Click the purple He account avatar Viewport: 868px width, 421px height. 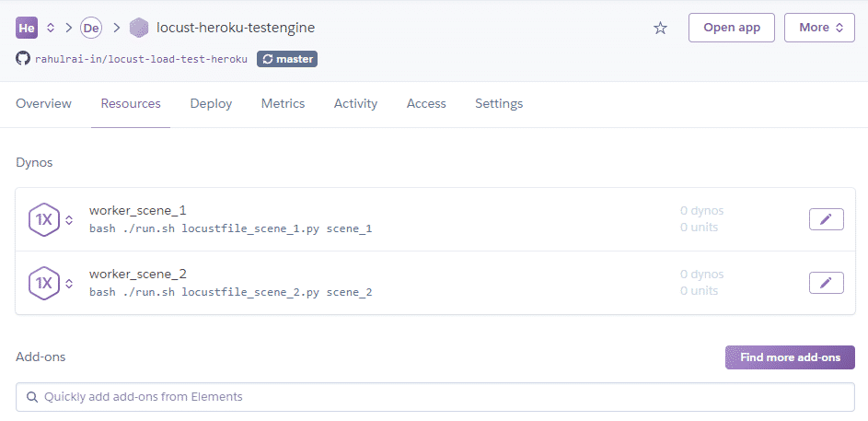pos(27,28)
